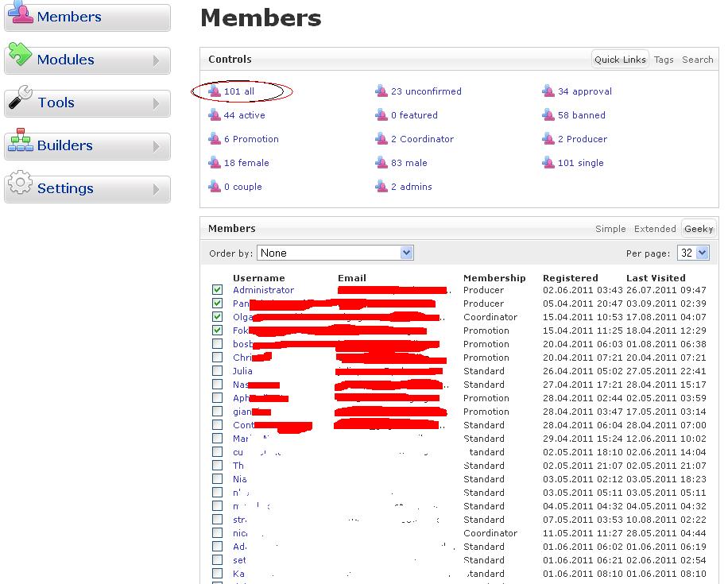
Task: Click the icon next to 58 banned
Action: coord(548,115)
